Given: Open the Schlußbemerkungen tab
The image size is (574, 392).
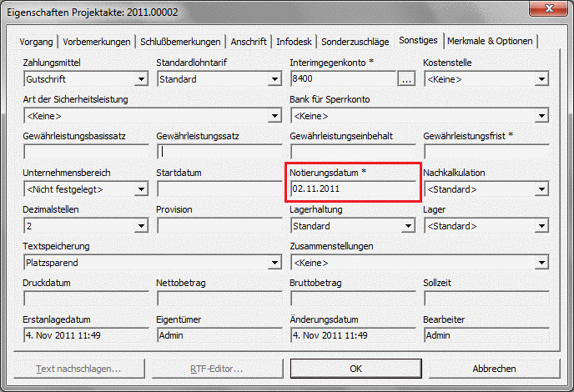Looking at the screenshot, I should pyautogui.click(x=180, y=42).
